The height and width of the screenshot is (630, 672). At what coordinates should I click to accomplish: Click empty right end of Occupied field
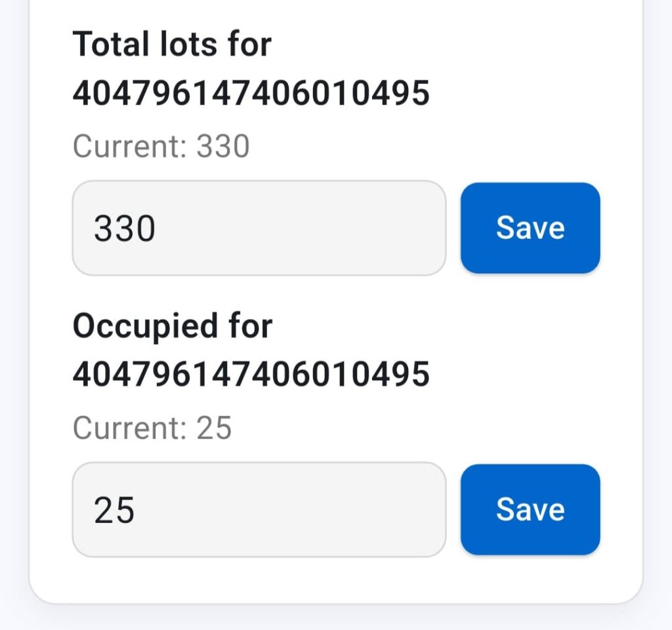(407, 510)
